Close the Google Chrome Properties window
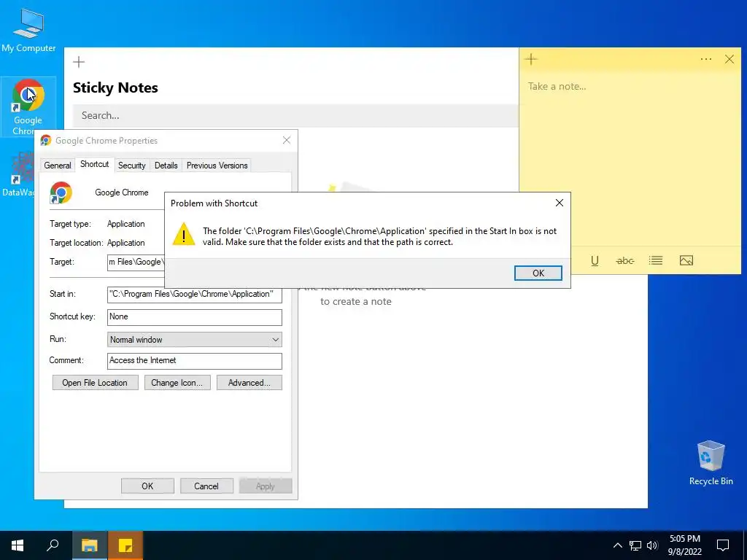Screen dimensions: 747x560 (x=286, y=140)
